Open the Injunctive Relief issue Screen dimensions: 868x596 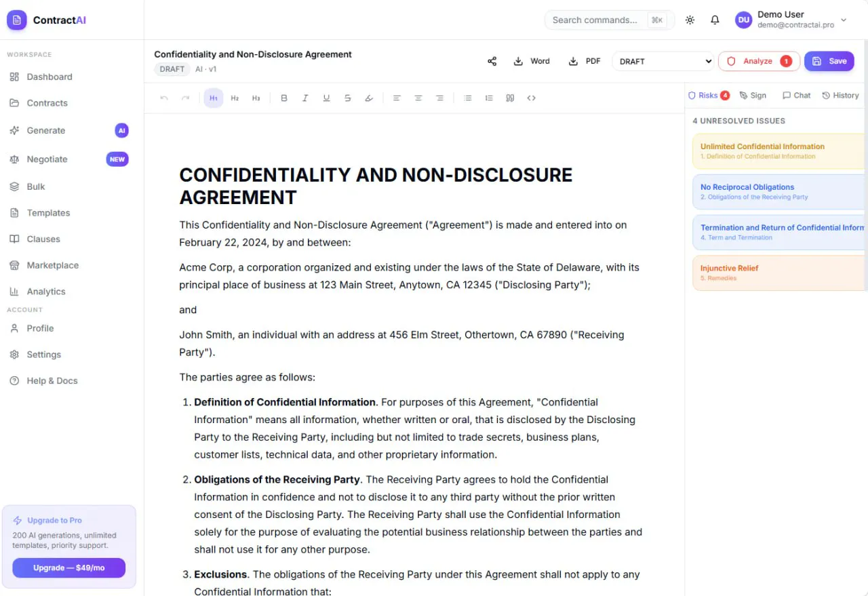(780, 273)
